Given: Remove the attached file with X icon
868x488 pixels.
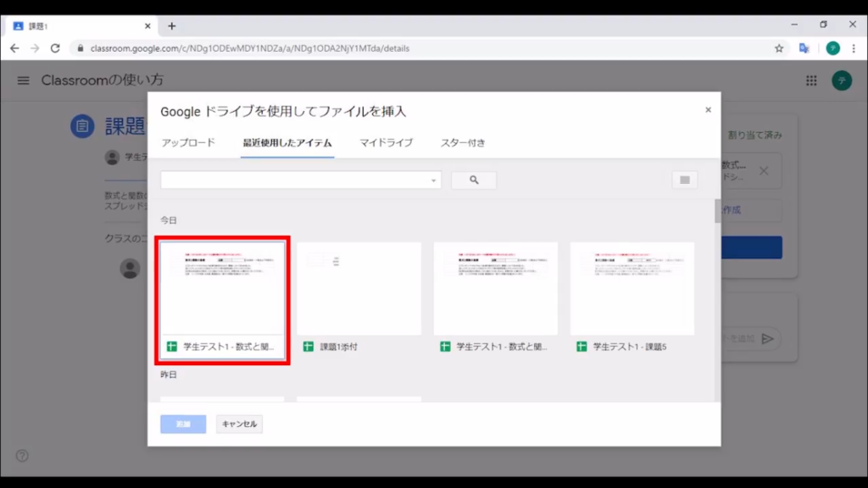Looking at the screenshot, I should point(764,171).
